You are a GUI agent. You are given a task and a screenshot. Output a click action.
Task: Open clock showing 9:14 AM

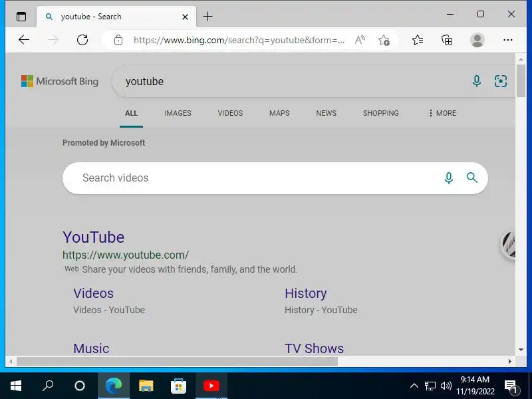pyautogui.click(x=475, y=386)
